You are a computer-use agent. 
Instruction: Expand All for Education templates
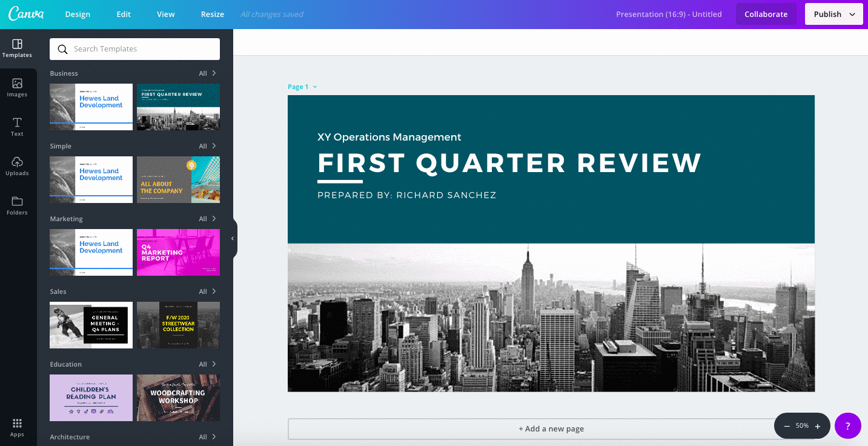[x=208, y=364]
